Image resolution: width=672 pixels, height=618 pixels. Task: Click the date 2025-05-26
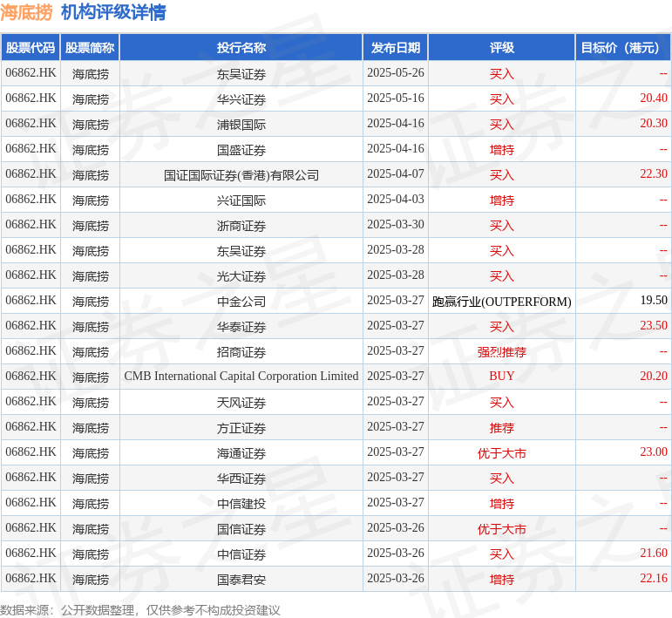396,73
